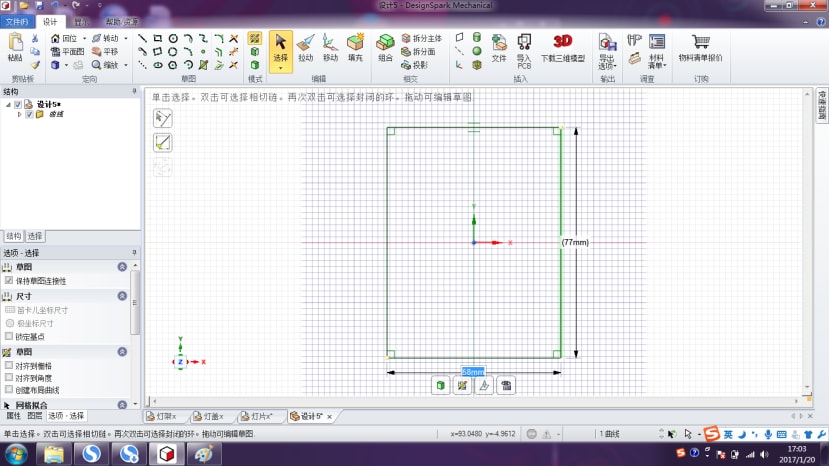Viewport: 829px width, 466px height.
Task: Select the Spline sketch tool
Action: [x=204, y=39]
